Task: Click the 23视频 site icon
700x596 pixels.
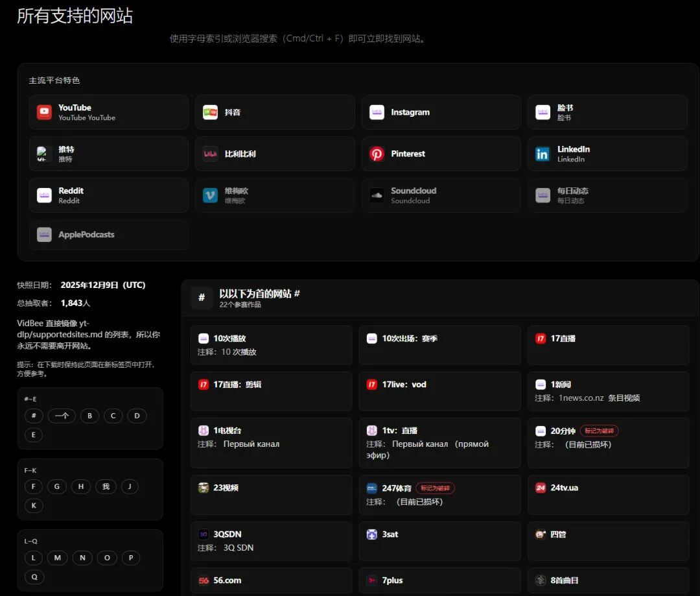Action: pyautogui.click(x=203, y=488)
